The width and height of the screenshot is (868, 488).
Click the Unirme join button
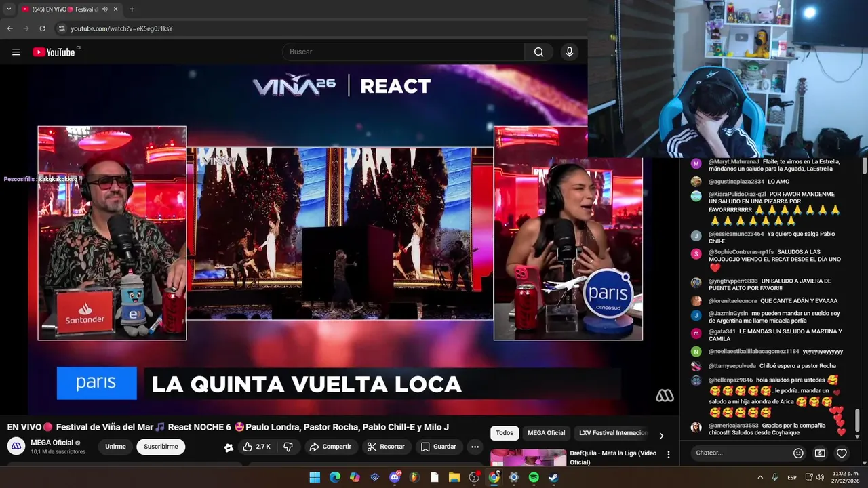click(115, 447)
